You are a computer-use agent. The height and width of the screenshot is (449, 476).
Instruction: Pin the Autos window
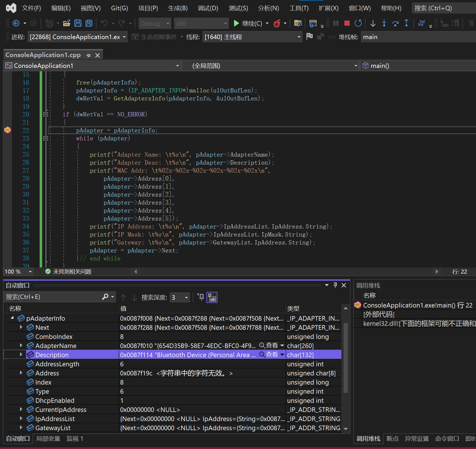[x=335, y=285]
